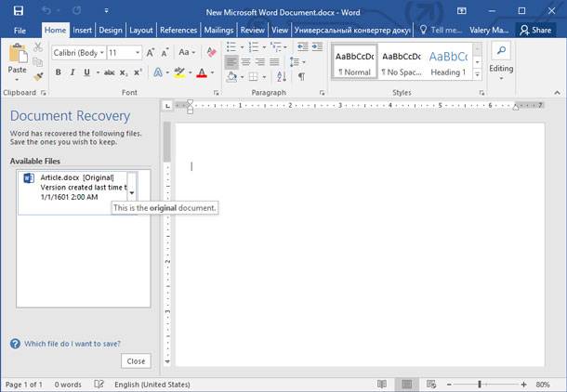Screen dimensions: 567x392
Task: Open Change Case Aa menu
Action: click(x=187, y=53)
